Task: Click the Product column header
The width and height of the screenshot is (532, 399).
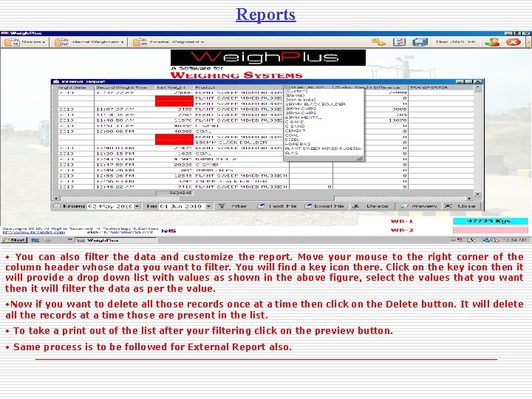Action: (x=239, y=87)
